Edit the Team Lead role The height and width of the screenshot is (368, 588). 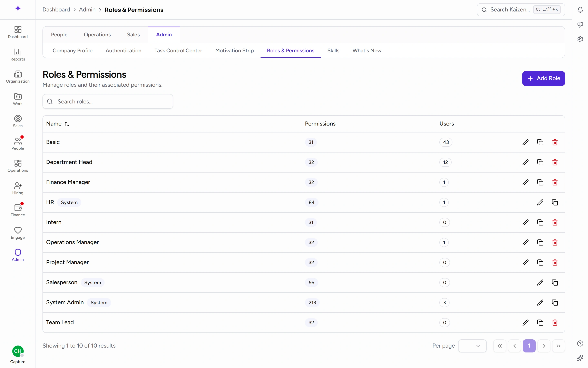(525, 322)
